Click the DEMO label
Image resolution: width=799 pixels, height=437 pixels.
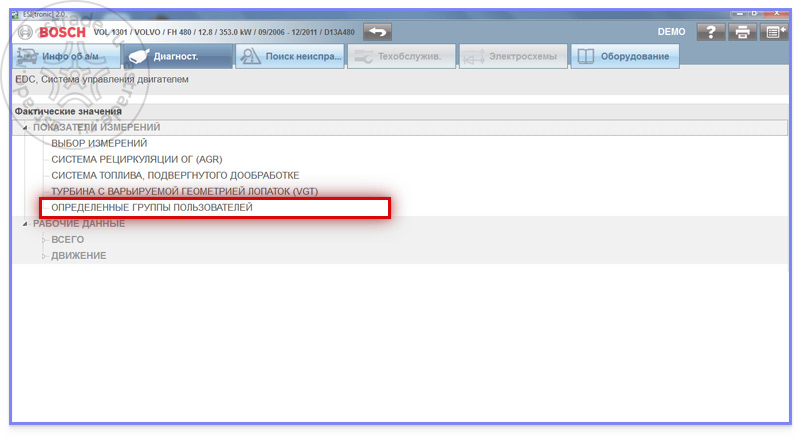671,32
